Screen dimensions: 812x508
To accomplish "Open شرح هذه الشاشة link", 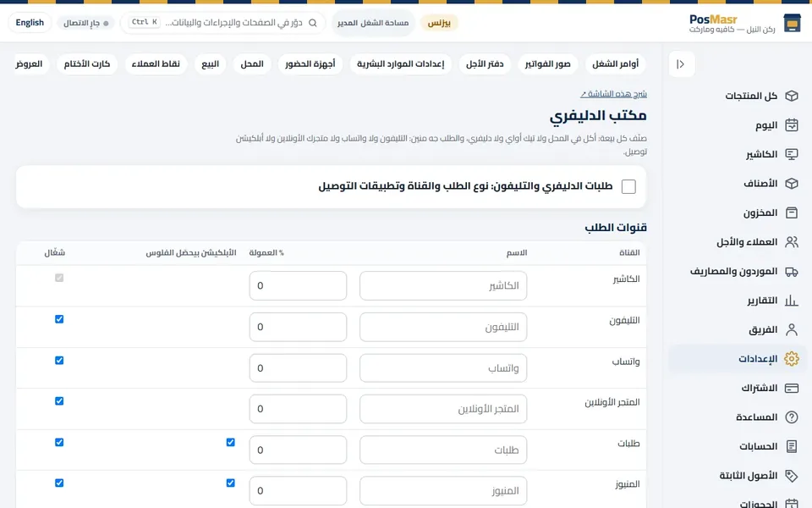I will pyautogui.click(x=613, y=94).
